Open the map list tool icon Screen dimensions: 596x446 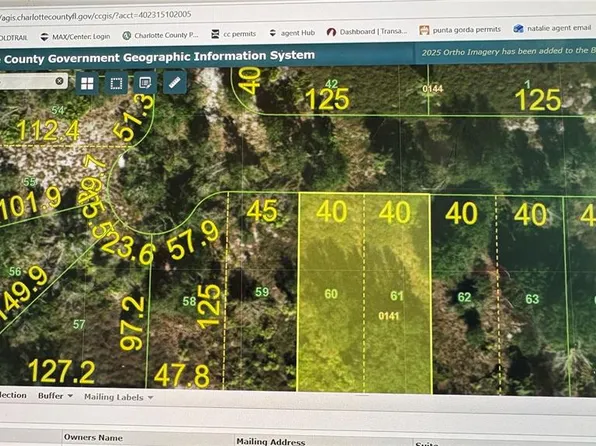[145, 82]
